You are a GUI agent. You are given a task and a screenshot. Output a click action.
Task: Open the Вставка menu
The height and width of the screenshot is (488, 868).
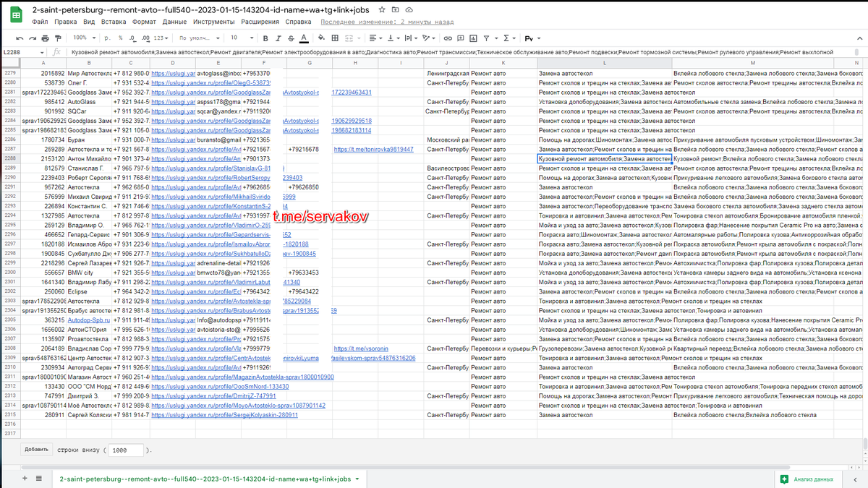pos(113,22)
